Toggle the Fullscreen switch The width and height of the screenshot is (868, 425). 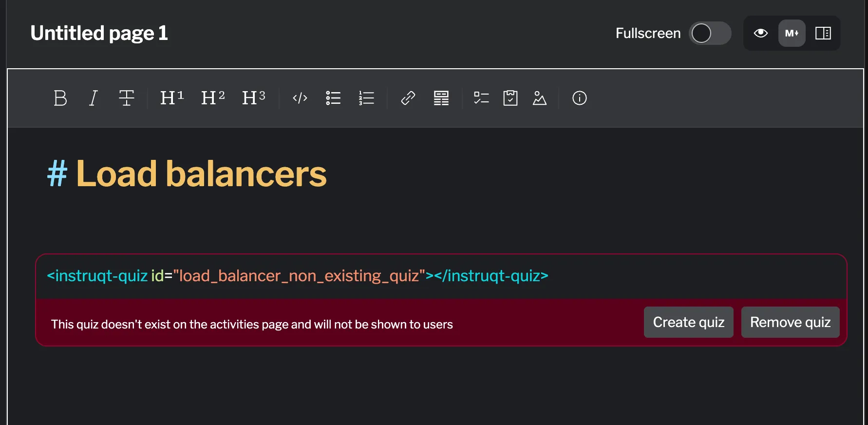tap(710, 33)
